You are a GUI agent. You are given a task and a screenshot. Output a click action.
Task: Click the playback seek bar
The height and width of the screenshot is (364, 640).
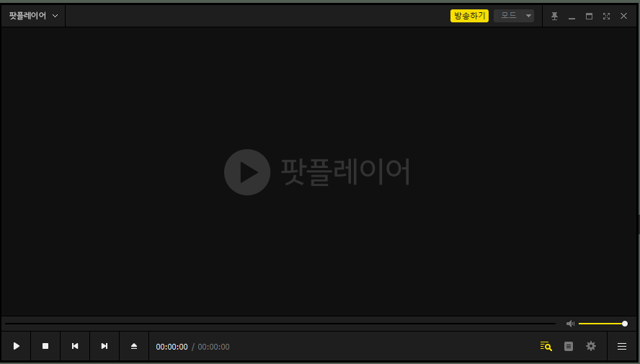(280, 324)
